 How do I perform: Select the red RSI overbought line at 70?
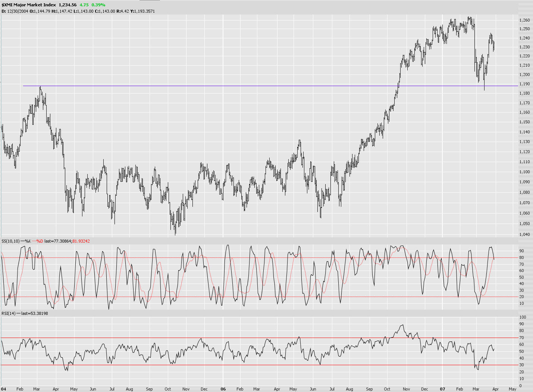coord(260,338)
